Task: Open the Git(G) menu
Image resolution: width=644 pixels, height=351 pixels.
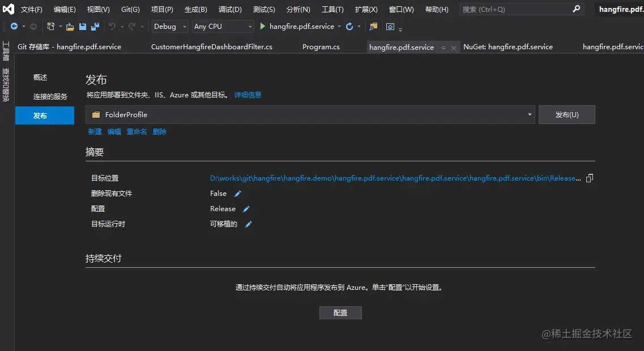Action: pos(130,9)
